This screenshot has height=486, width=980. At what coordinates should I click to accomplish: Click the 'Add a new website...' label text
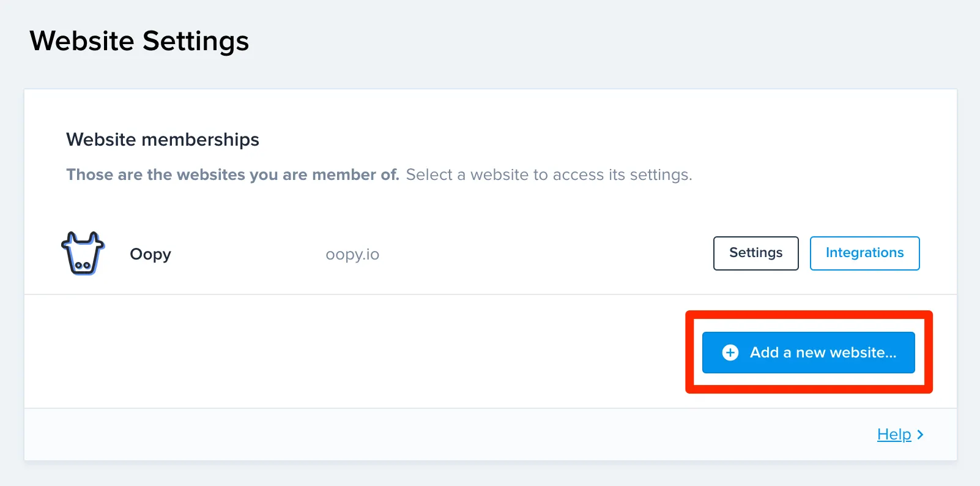tap(823, 353)
